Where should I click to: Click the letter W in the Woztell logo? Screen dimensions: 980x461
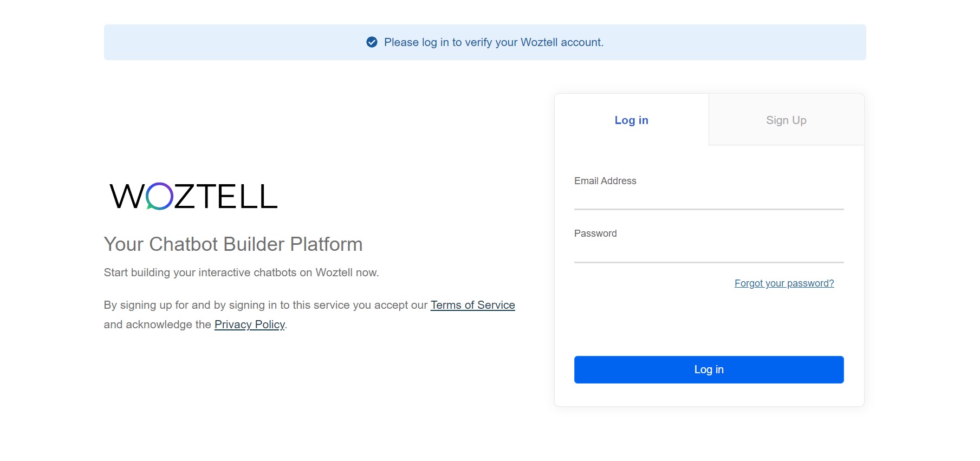(127, 196)
